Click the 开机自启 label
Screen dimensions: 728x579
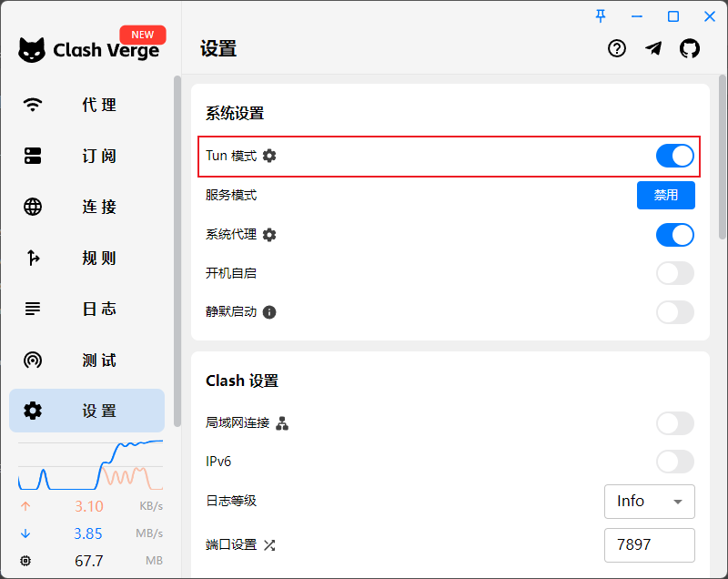pos(231,273)
